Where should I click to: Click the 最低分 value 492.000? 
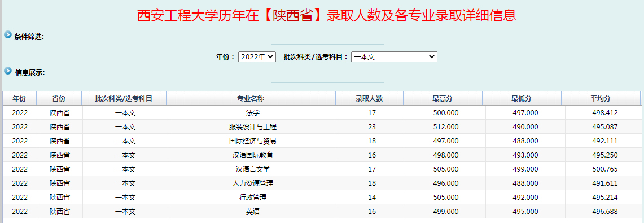[x=525, y=198]
